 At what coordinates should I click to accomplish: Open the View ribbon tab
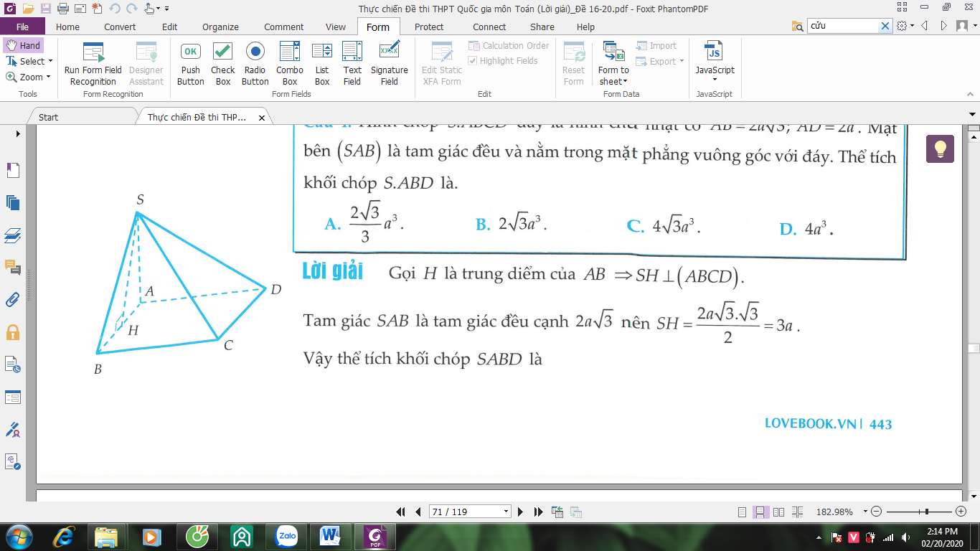coord(336,27)
